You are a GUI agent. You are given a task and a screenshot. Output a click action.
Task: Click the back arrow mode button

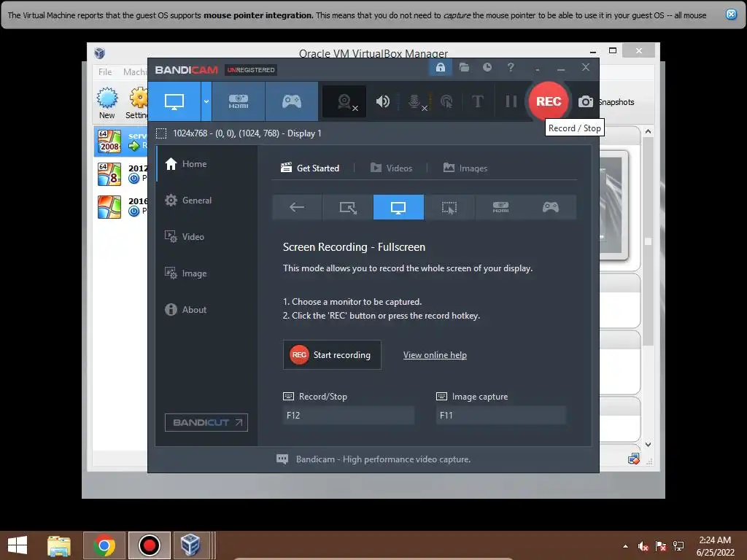point(297,207)
